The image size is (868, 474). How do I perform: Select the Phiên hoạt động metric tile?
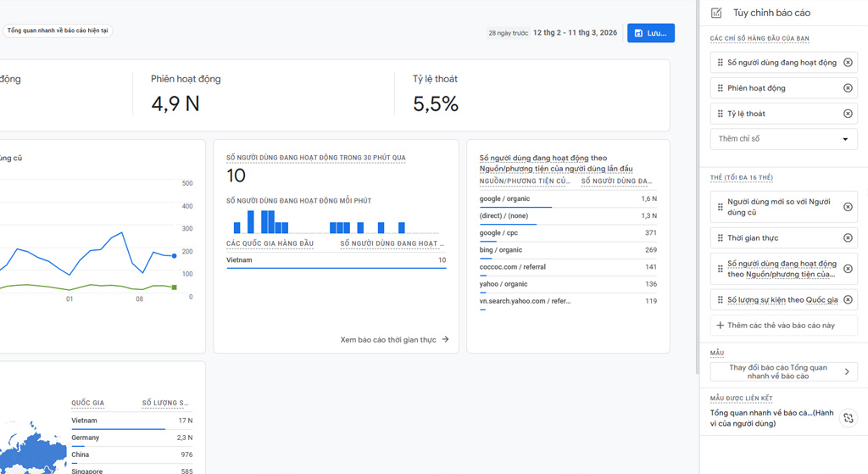[263, 93]
